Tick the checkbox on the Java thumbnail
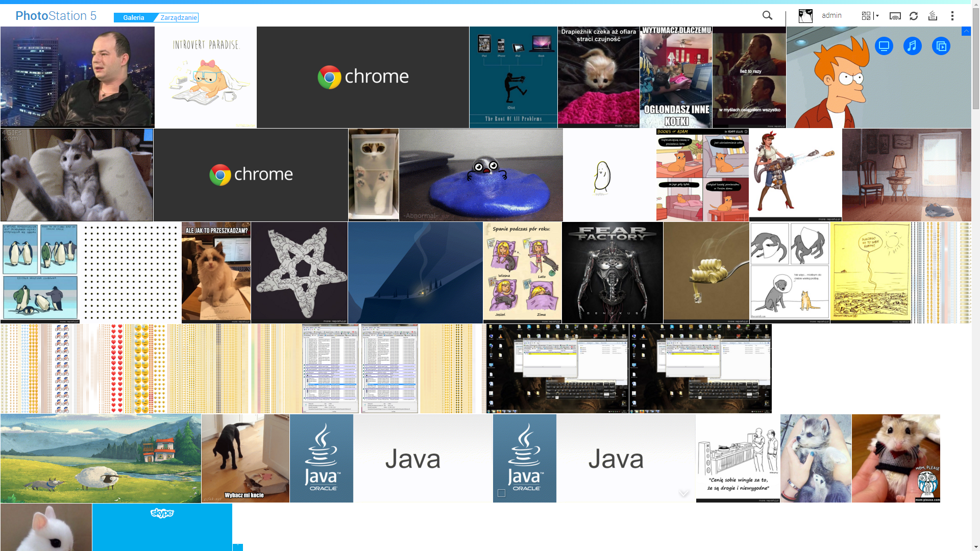 click(x=501, y=493)
